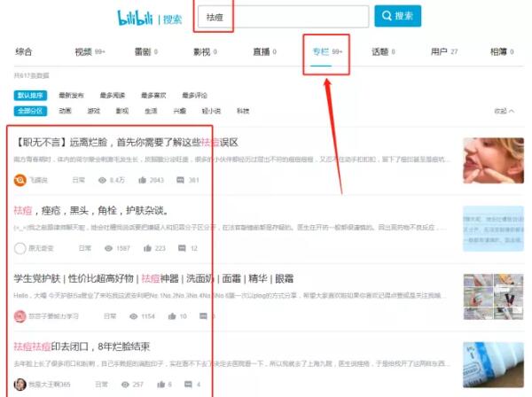Click the blue 搜索 search button
Viewport: 532px width, 397px height.
[397, 16]
